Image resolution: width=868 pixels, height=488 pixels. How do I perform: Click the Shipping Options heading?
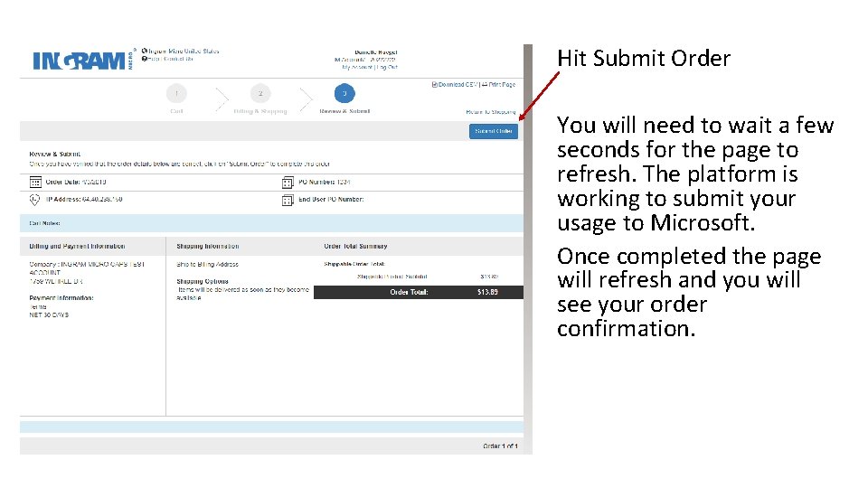point(203,281)
